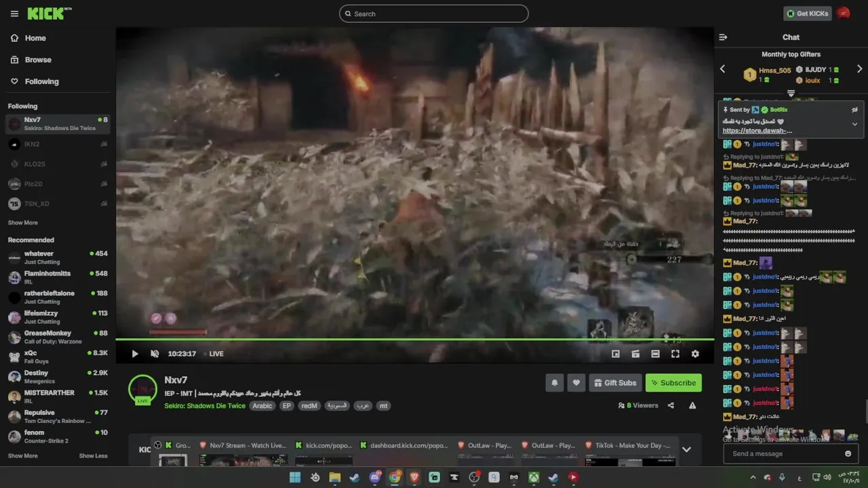Enable picture-in-picture mode icon
This screenshot has height=488, width=868.
(616, 354)
